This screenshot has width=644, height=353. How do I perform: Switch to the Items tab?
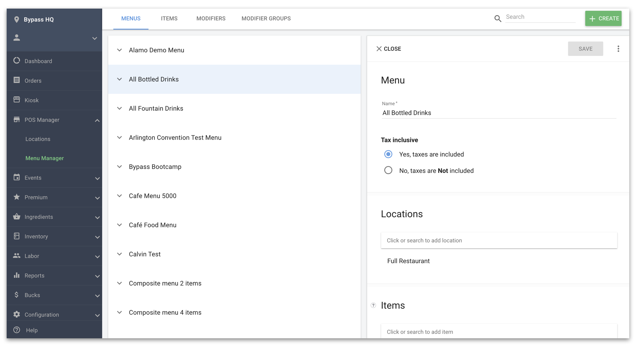(x=169, y=18)
